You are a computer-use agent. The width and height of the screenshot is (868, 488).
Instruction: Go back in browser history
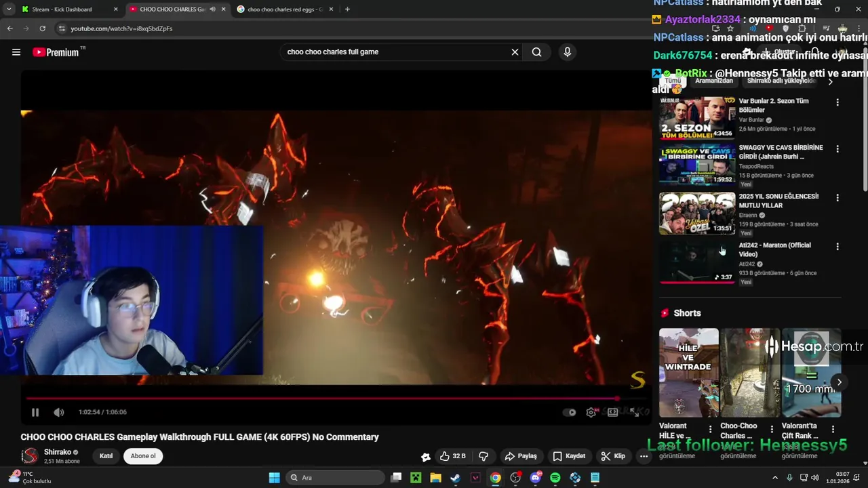click(9, 28)
